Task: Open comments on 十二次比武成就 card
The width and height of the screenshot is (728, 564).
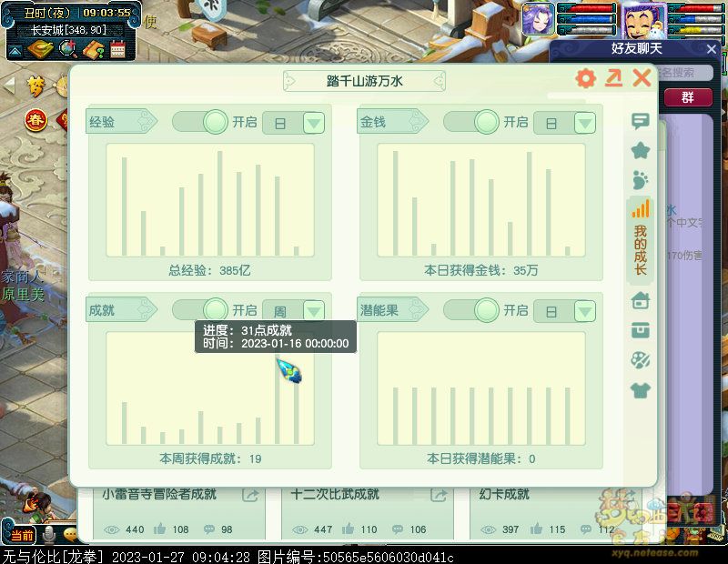Action: click(x=398, y=529)
